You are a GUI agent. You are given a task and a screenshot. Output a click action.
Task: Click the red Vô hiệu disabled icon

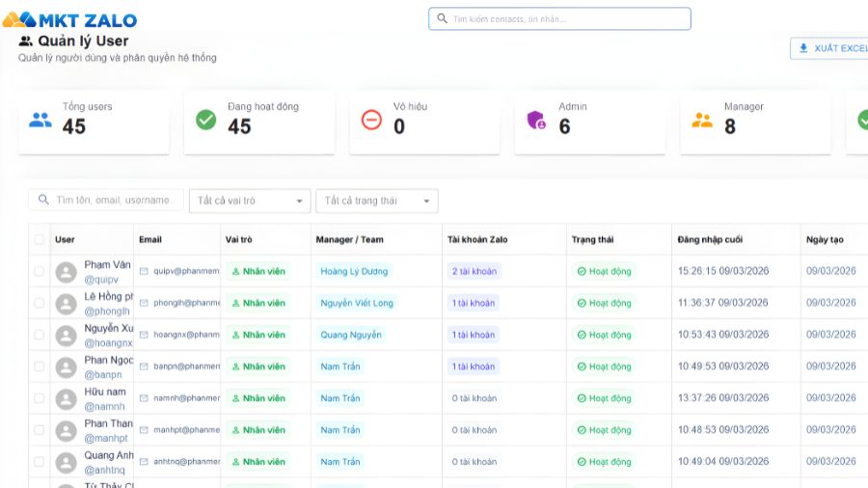pyautogui.click(x=371, y=120)
